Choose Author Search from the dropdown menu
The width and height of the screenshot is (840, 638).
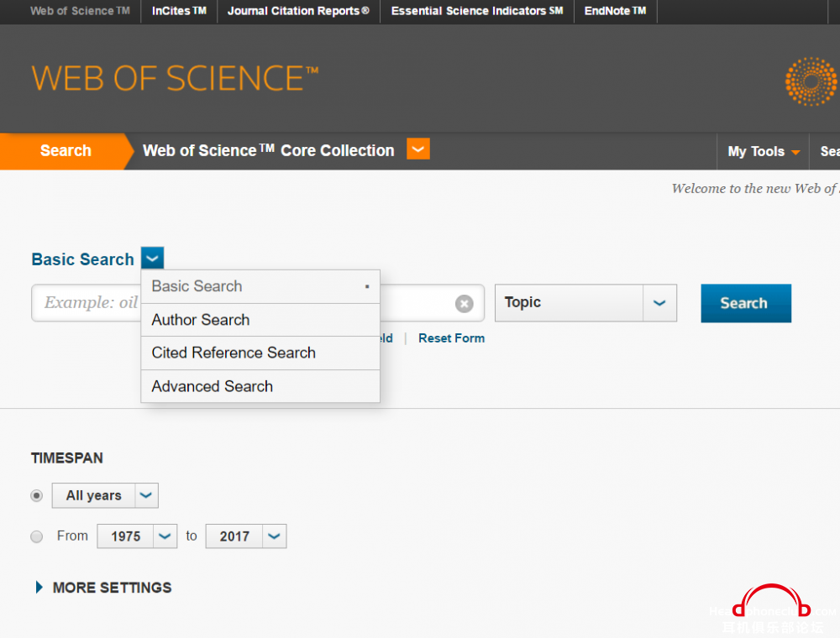260,320
